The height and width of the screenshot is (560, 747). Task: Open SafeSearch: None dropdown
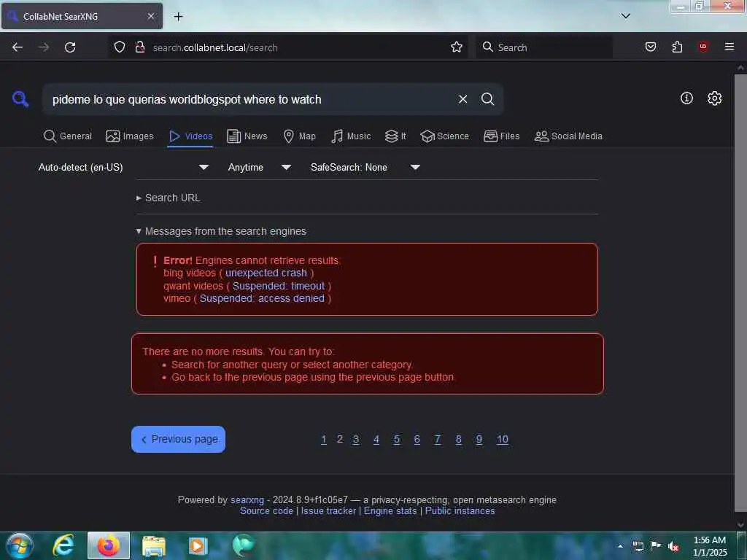365,167
